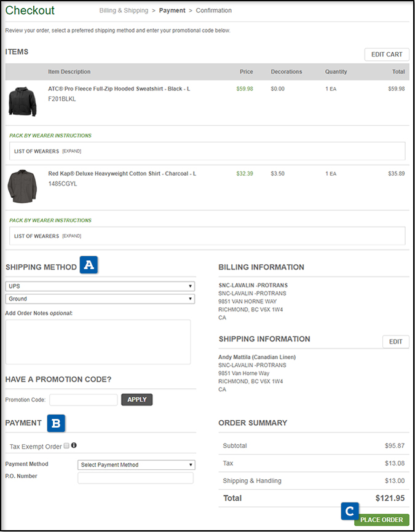Open the Select Payment Method dropdown
The image size is (415, 532).
136,465
